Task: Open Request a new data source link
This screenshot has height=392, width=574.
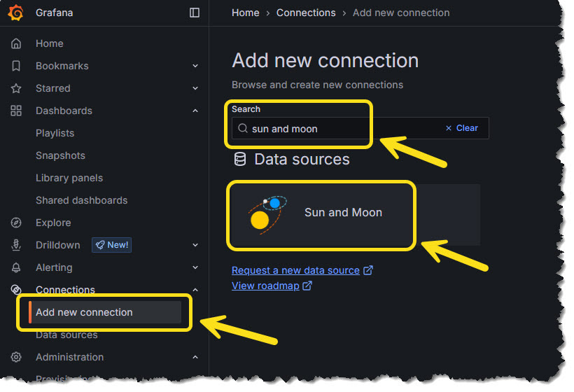Action: (296, 270)
